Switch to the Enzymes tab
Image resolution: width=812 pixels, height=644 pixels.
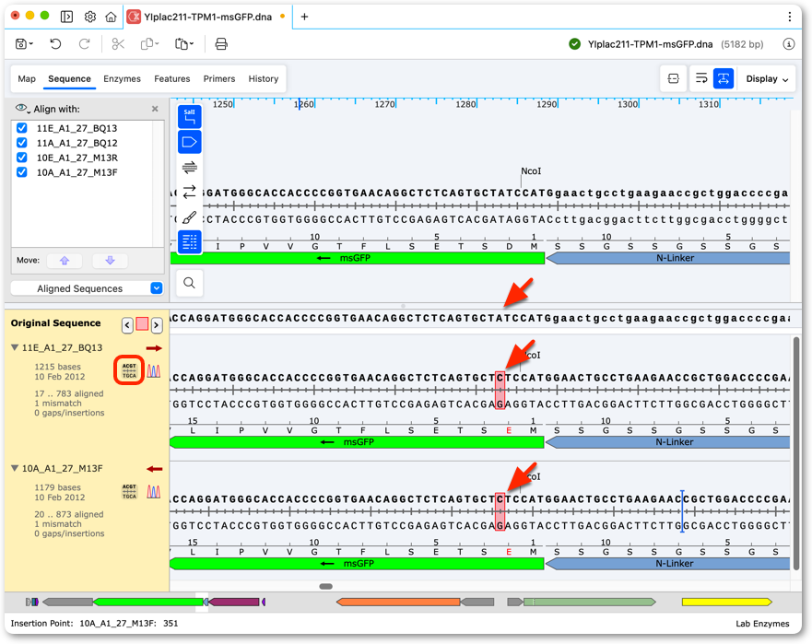122,78
